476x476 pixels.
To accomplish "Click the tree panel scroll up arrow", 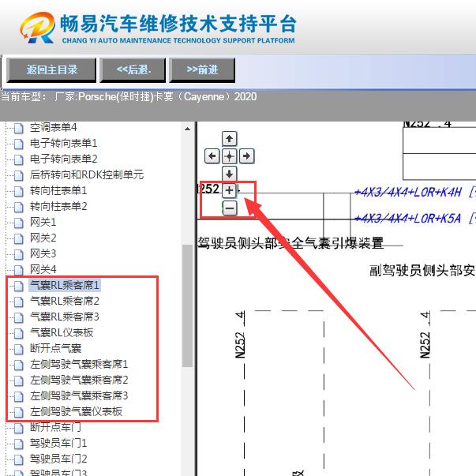I will [x=188, y=129].
